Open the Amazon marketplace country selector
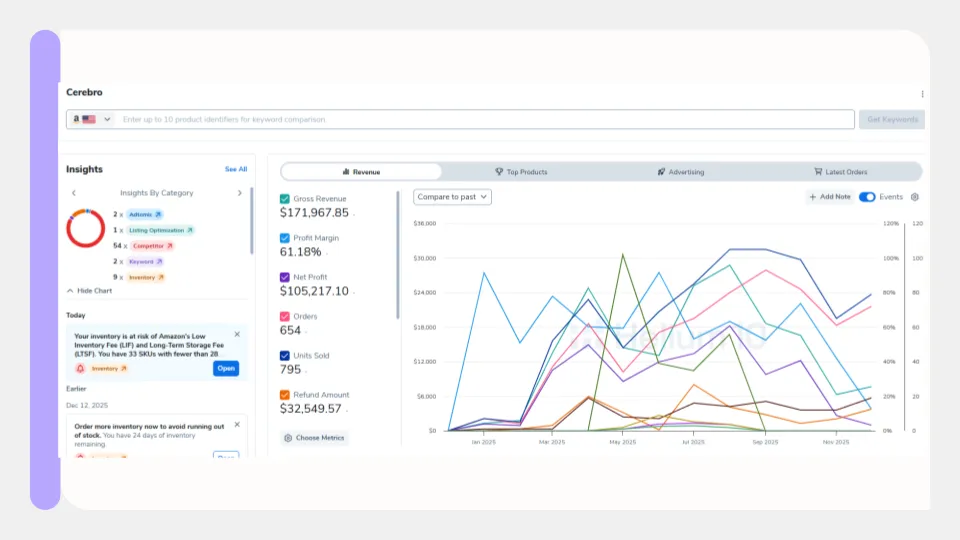 [90, 119]
